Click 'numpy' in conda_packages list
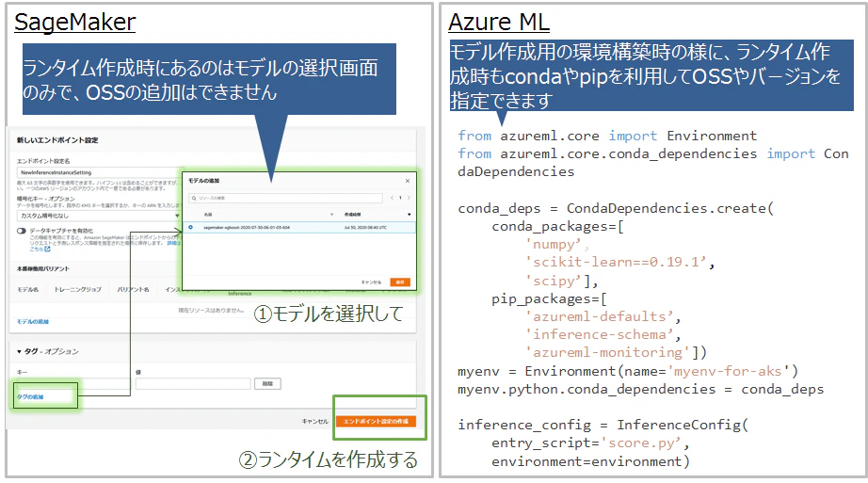868x483 pixels. (553, 244)
